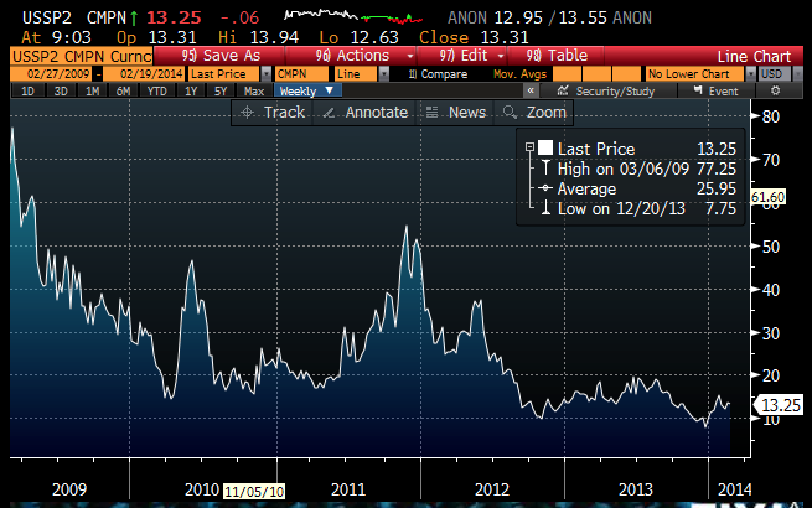Select the 1Y time range
Viewport: 812px width, 508px height.
click(x=191, y=91)
